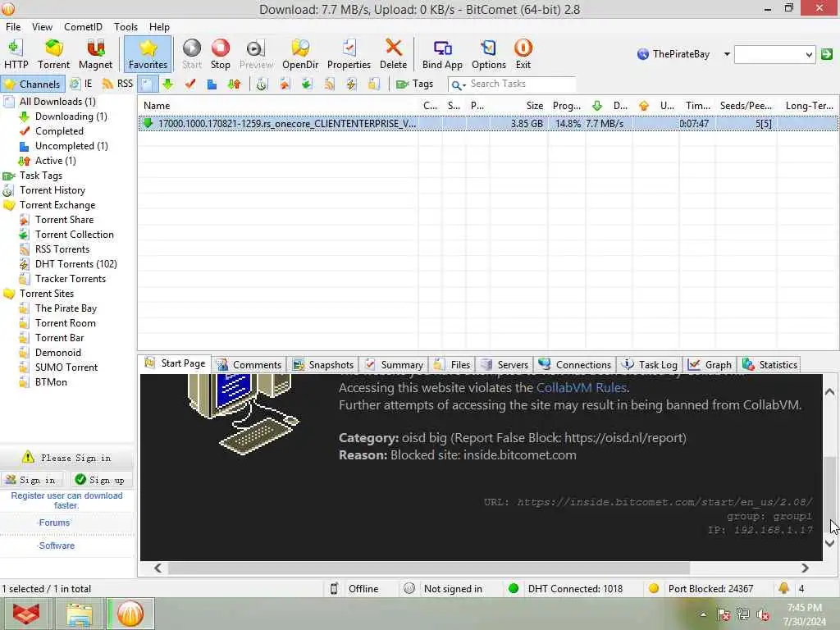Screen dimensions: 840x630
Task: Click the Torrent Collection icon in the filter toolbar
Action: click(x=307, y=84)
